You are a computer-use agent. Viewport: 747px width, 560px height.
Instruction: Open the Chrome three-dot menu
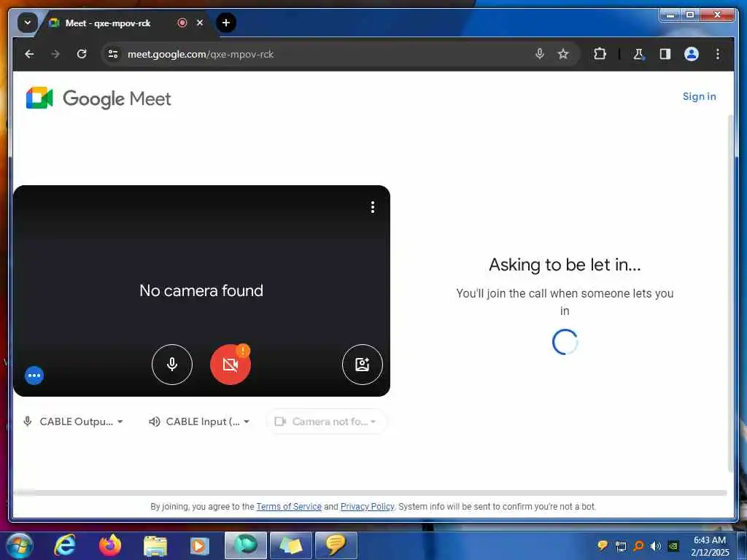pos(718,54)
